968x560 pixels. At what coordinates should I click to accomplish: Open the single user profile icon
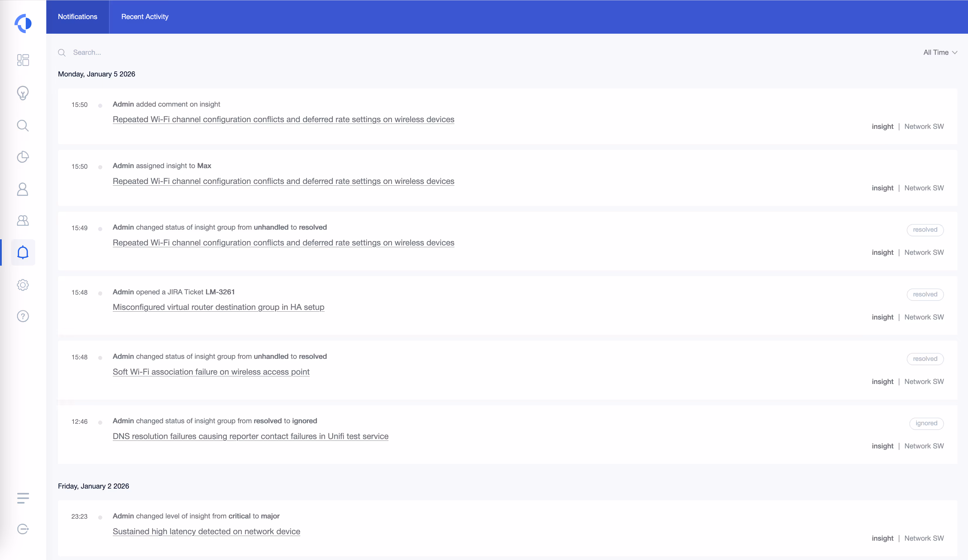[23, 189]
